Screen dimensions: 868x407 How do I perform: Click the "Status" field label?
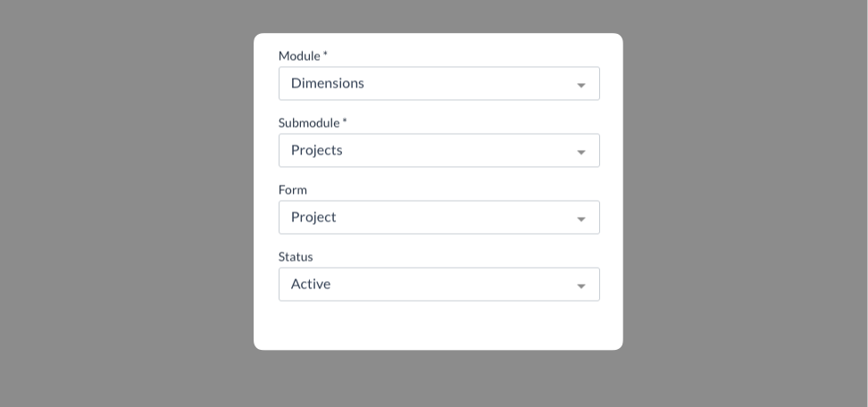tap(296, 256)
